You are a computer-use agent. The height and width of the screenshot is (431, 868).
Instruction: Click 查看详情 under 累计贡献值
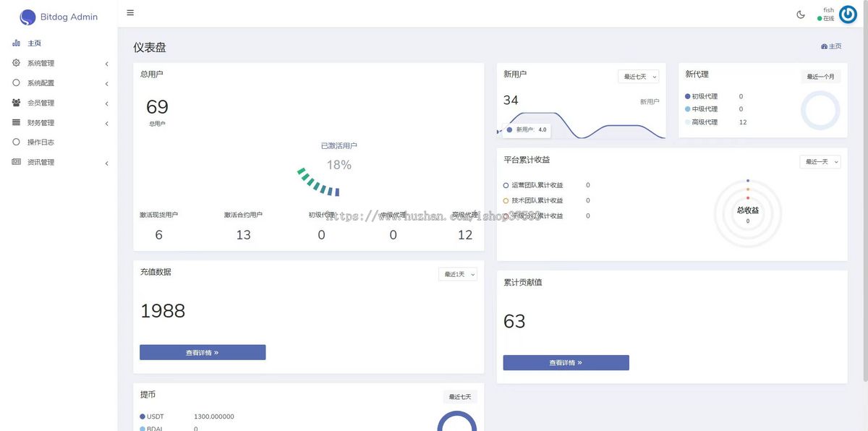566,362
